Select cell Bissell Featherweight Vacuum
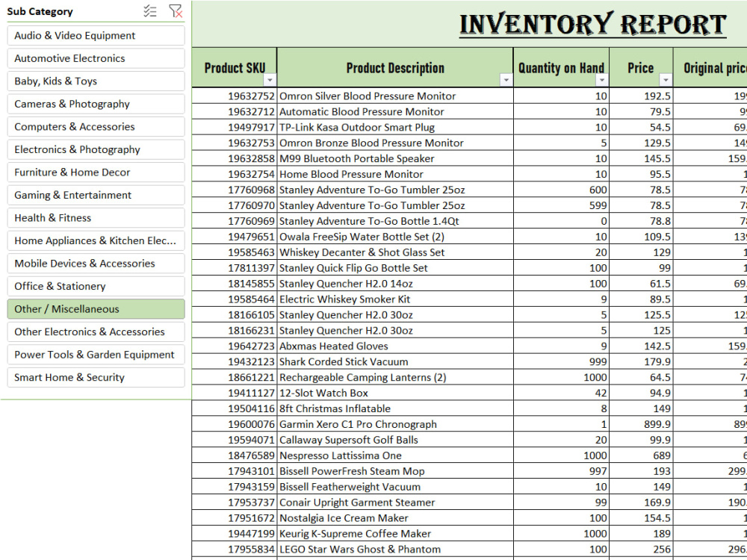Image resolution: width=747 pixels, height=560 pixels. [395, 487]
